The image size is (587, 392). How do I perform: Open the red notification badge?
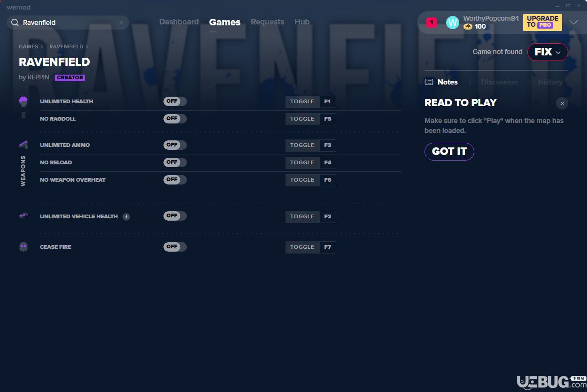pyautogui.click(x=432, y=22)
